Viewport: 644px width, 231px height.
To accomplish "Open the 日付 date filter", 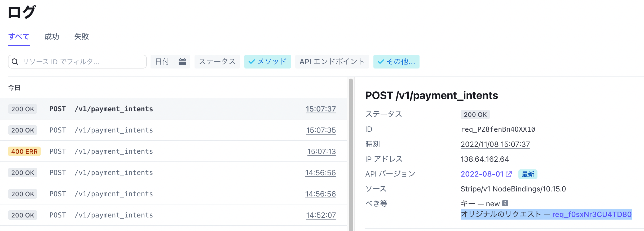I will [x=162, y=62].
